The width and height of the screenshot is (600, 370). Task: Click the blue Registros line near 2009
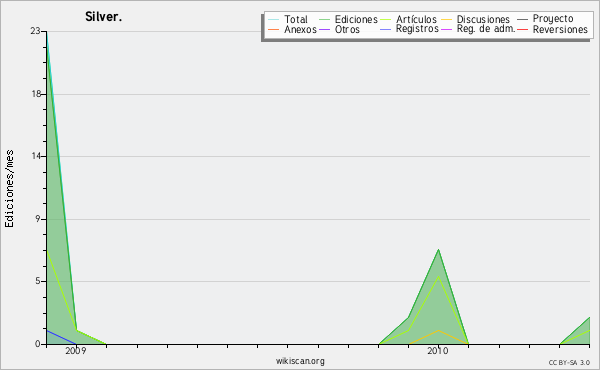[61, 337]
